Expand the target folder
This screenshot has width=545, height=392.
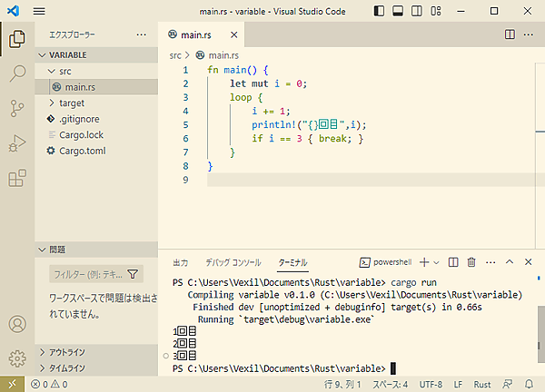[72, 103]
